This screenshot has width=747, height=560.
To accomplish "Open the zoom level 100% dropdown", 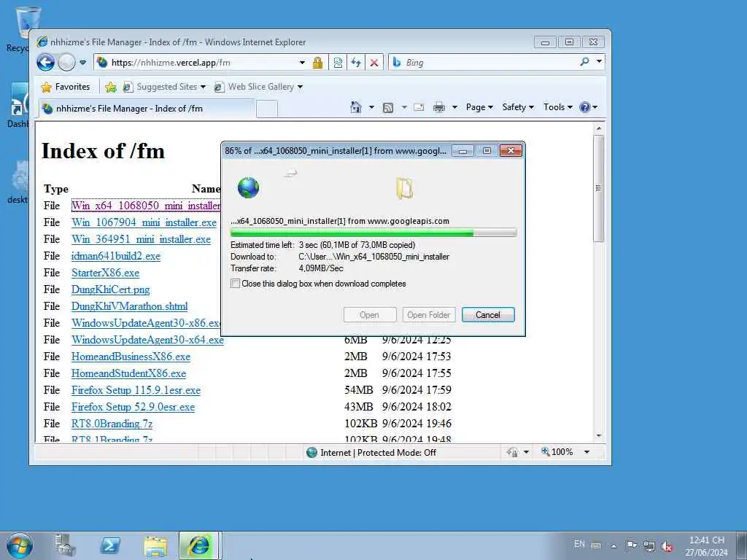I will (x=587, y=452).
